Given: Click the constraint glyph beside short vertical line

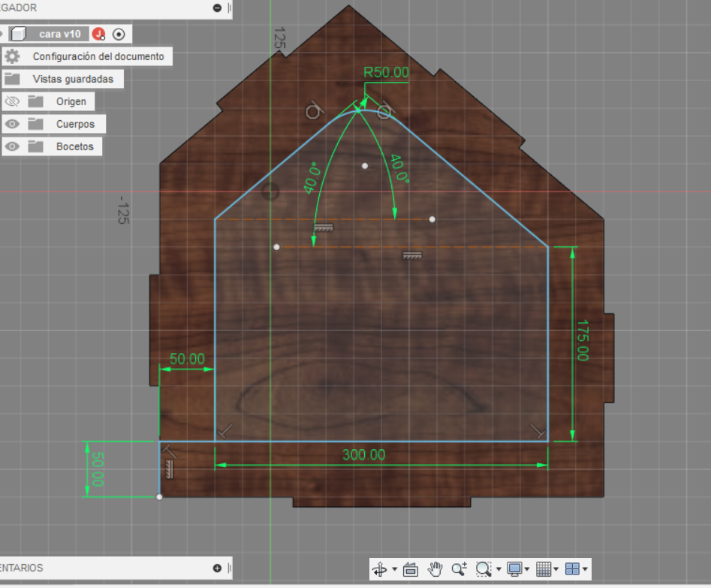Looking at the screenshot, I should point(169,469).
